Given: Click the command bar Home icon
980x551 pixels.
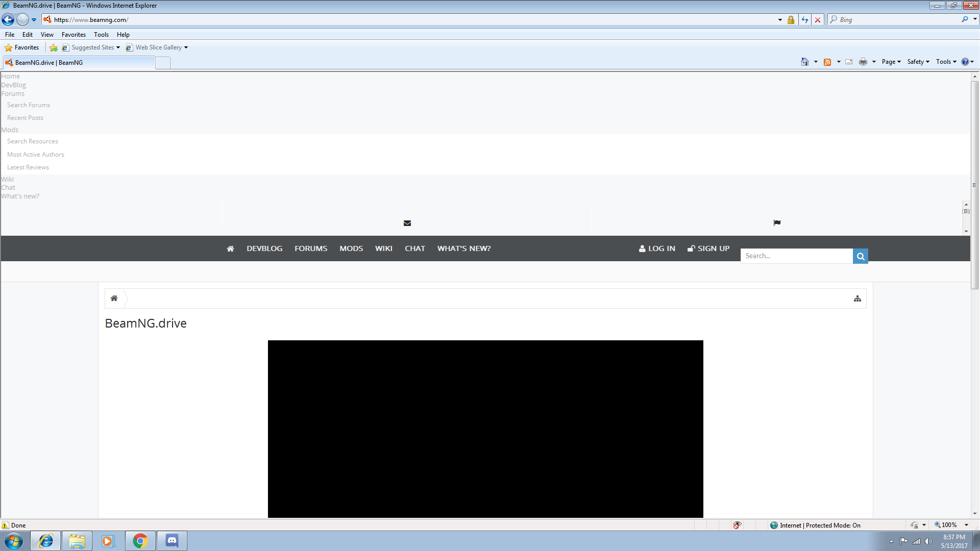Looking at the screenshot, I should pyautogui.click(x=805, y=62).
